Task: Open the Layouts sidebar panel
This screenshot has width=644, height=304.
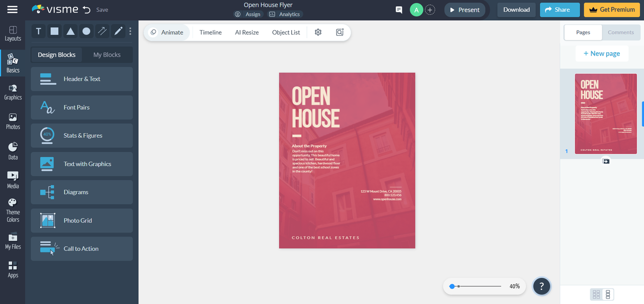Action: coord(13,34)
